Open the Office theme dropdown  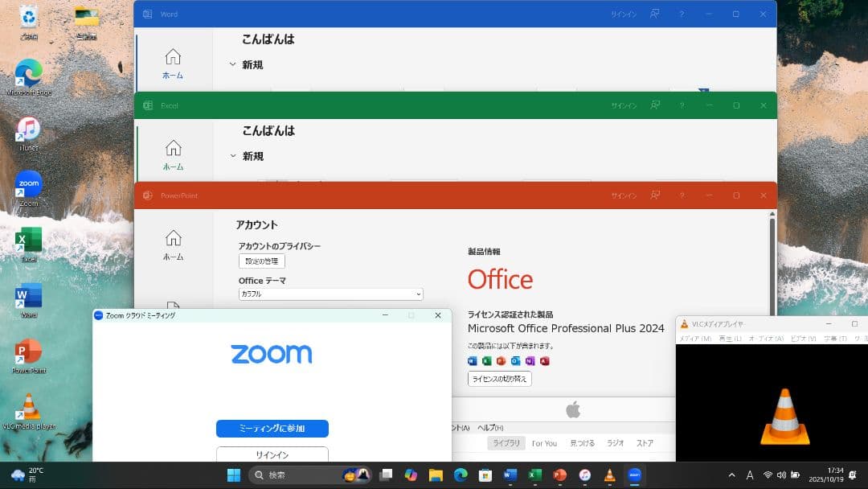coord(330,294)
